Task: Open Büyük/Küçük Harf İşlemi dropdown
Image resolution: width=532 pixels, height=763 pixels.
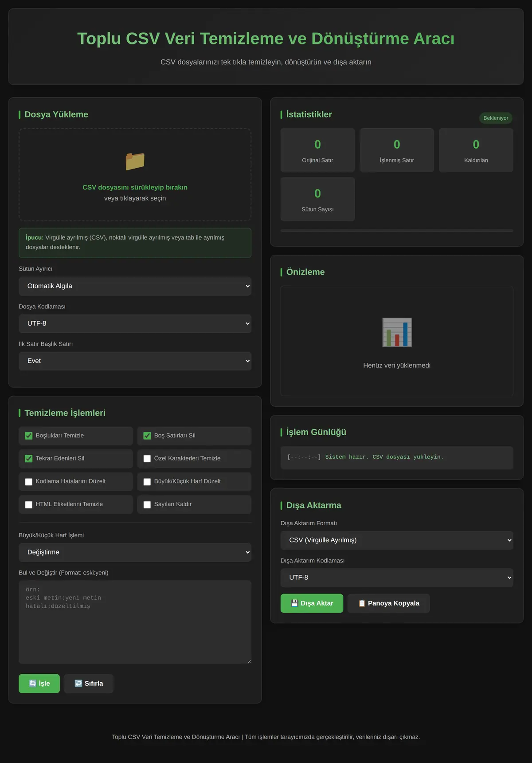Action: (x=135, y=552)
